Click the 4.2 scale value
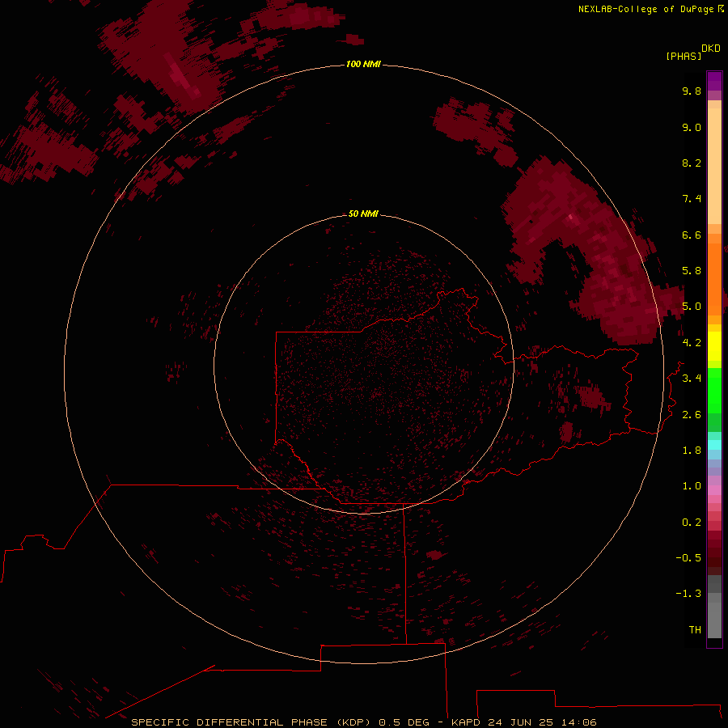Screen dimensions: 728x728 pyautogui.click(x=692, y=343)
